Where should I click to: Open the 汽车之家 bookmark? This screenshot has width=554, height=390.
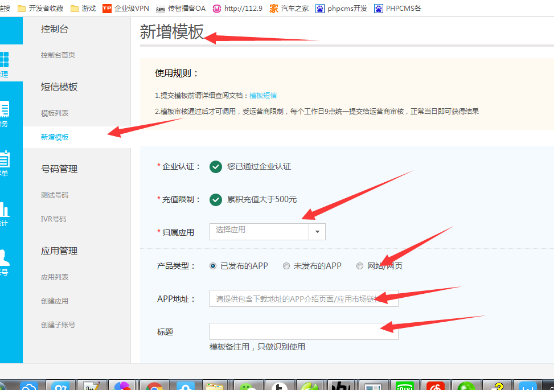(289, 8)
